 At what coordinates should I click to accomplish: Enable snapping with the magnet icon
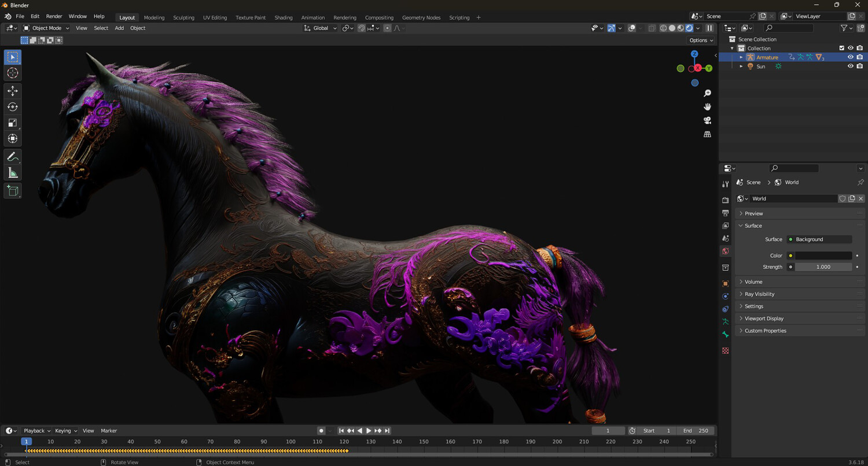362,28
